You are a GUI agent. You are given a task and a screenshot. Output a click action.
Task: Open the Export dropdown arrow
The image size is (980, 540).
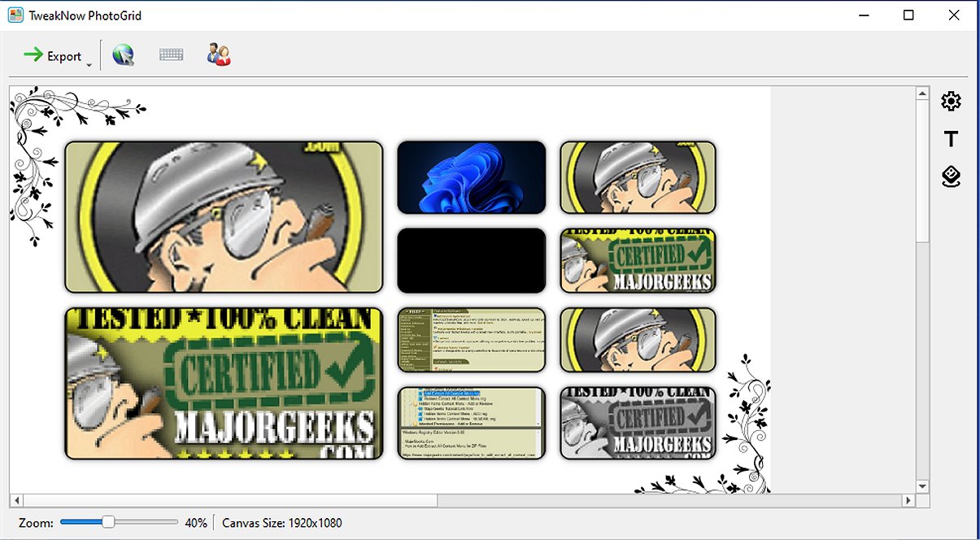tap(89, 64)
